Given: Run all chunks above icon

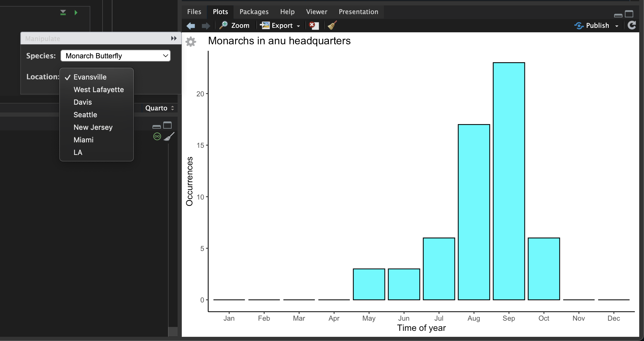Looking at the screenshot, I should point(63,13).
